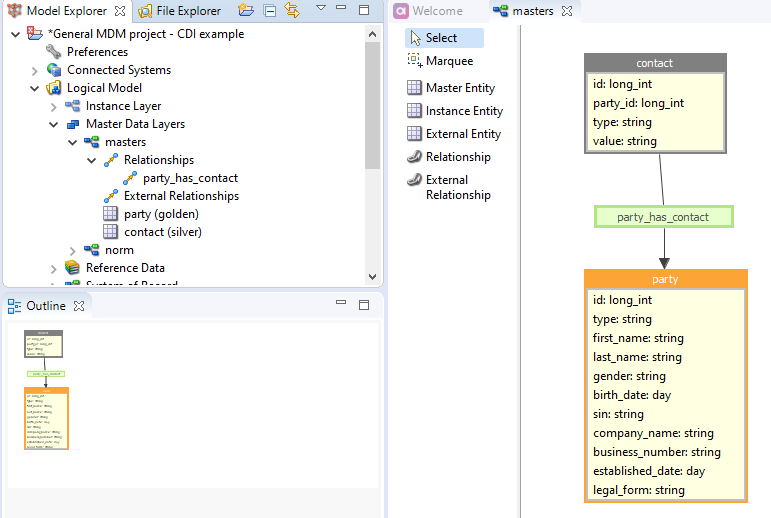Pick the External Entity palette tool

point(462,134)
